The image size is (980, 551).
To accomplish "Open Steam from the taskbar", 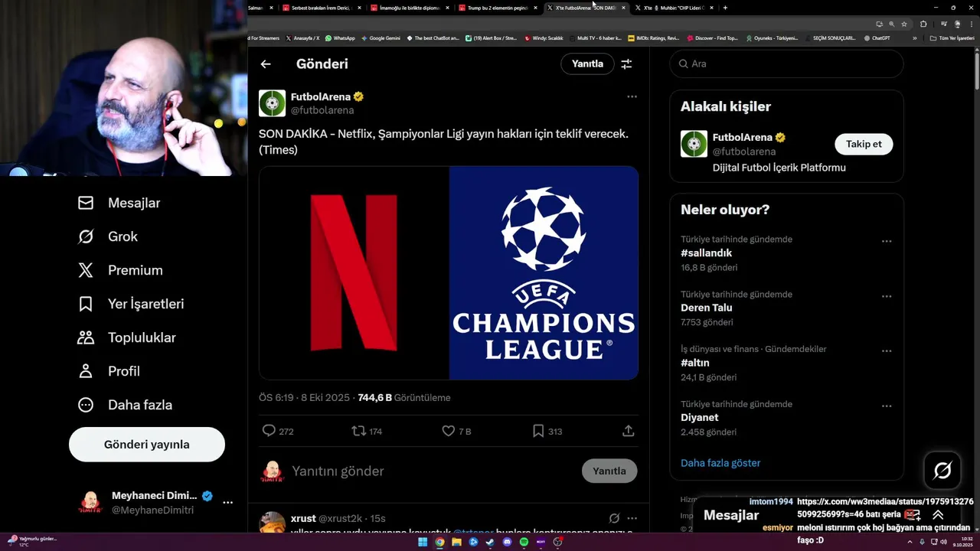I will pos(490,542).
